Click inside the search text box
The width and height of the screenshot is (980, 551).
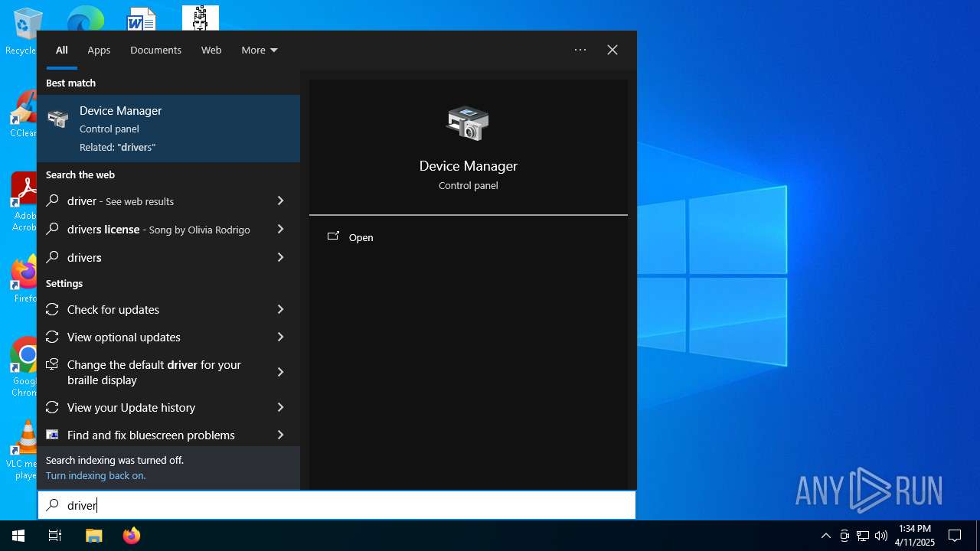(337, 505)
